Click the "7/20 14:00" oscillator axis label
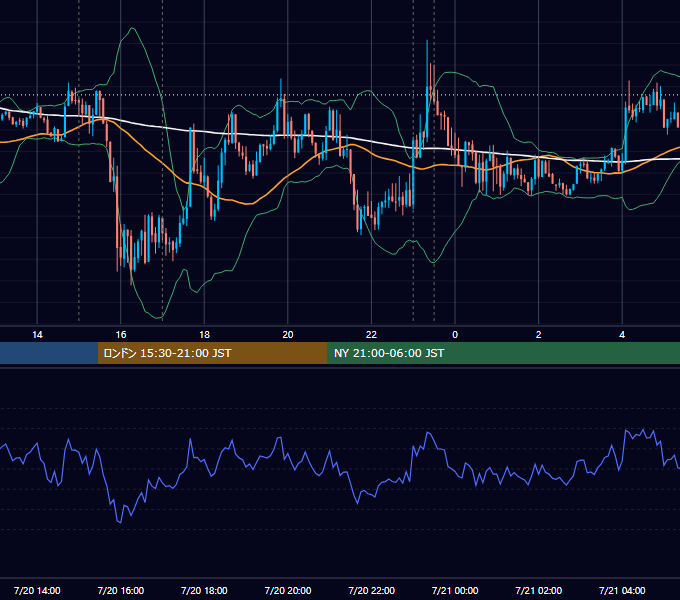680x600 pixels. pos(37,590)
